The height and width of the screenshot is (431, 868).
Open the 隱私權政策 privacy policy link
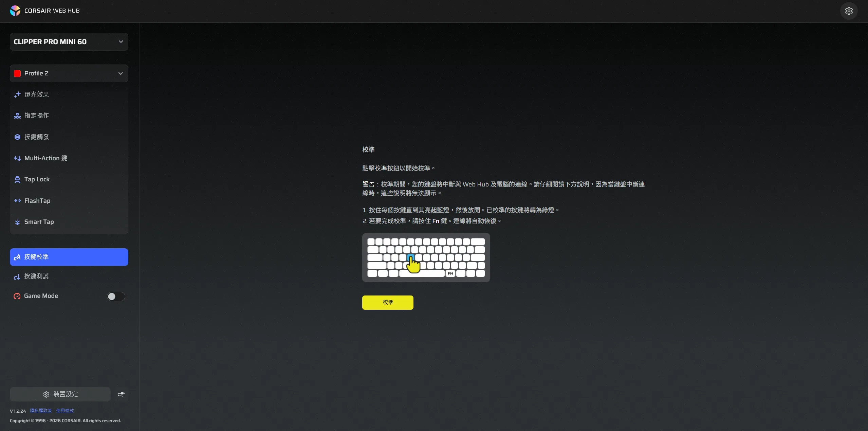41,411
